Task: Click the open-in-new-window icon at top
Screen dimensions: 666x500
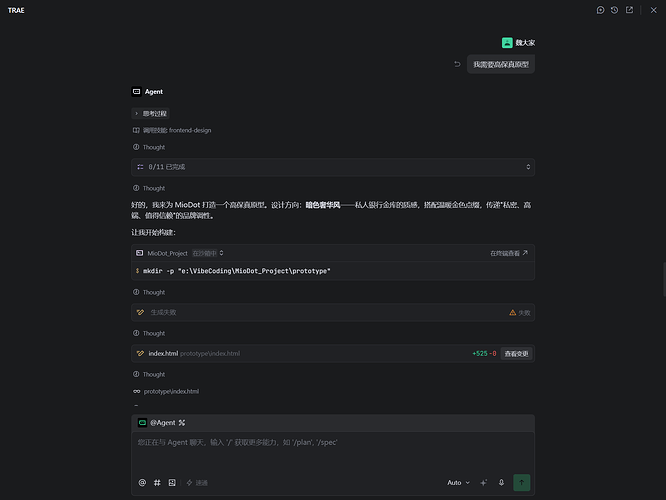Action: (629, 10)
